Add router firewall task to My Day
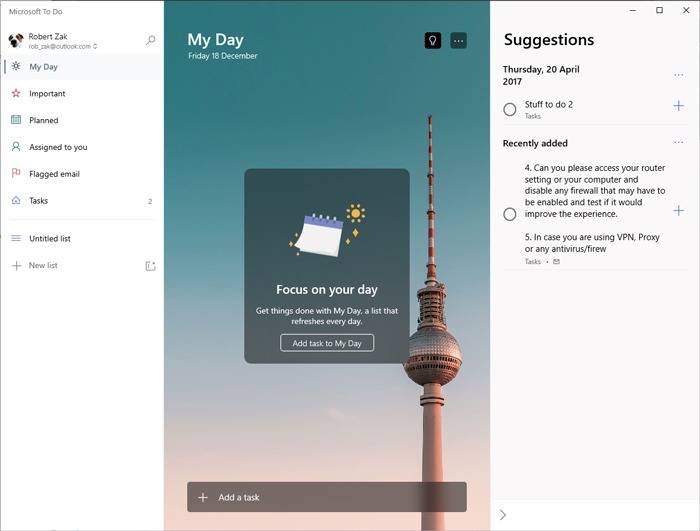The width and height of the screenshot is (700, 531). 679,210
